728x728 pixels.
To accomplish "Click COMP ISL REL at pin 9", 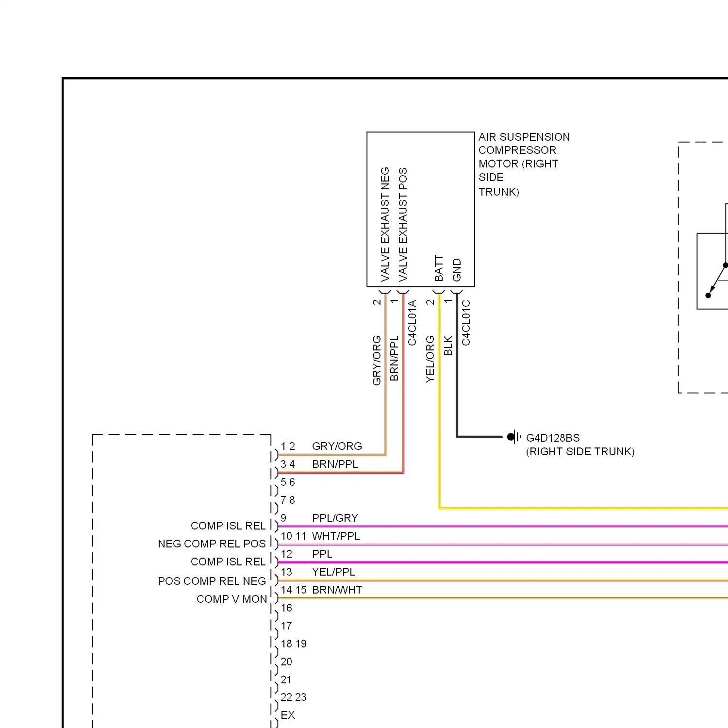I will click(x=228, y=526).
